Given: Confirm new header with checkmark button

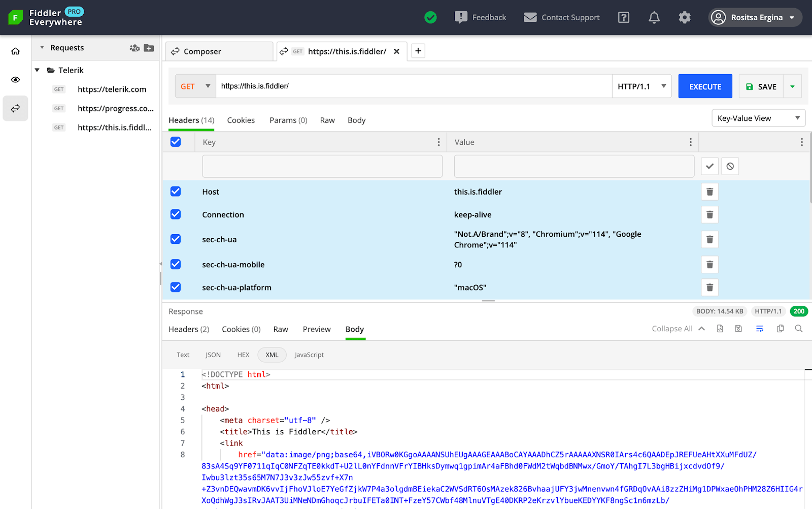Looking at the screenshot, I should coord(710,166).
